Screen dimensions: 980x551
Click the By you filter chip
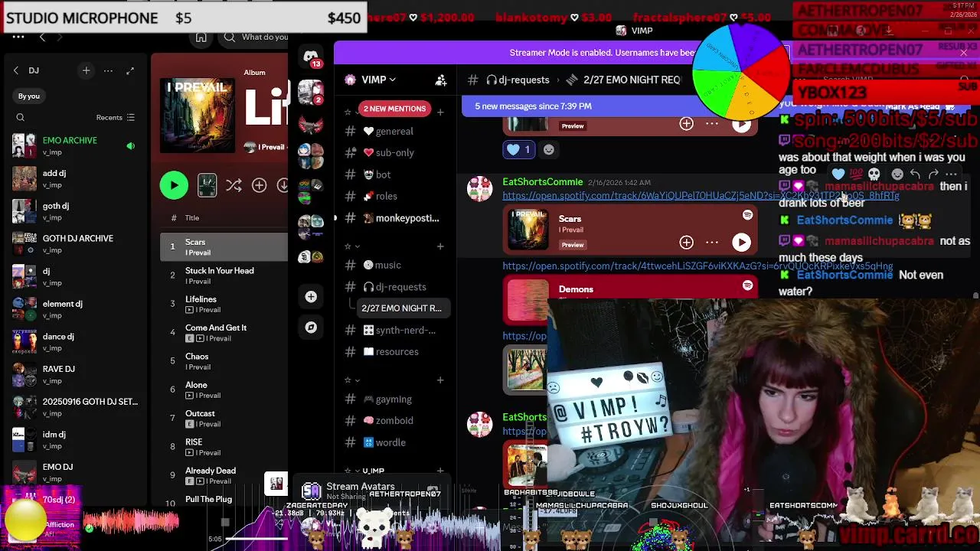point(29,96)
